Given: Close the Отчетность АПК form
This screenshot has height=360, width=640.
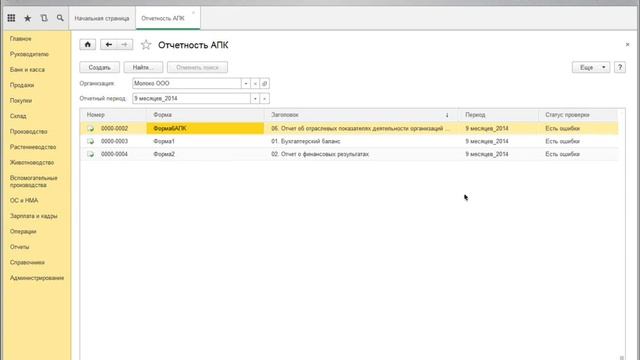Looking at the screenshot, I should [627, 44].
